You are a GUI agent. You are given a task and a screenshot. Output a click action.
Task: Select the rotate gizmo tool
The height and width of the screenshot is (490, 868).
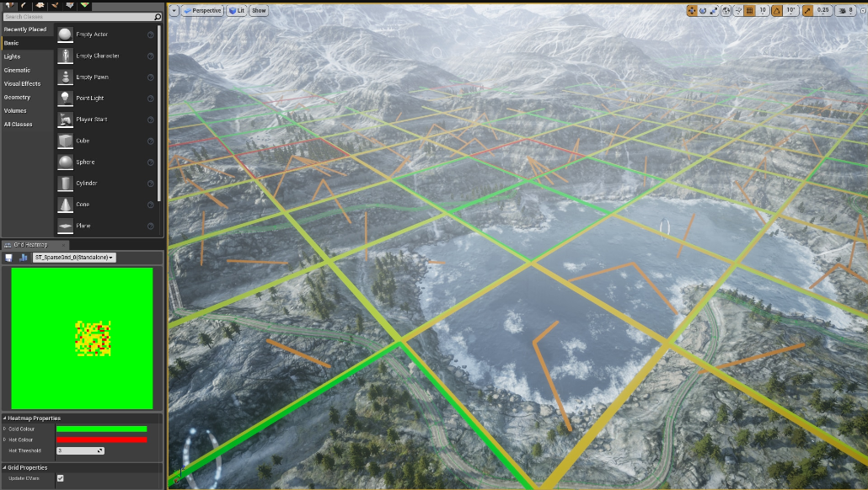(703, 10)
